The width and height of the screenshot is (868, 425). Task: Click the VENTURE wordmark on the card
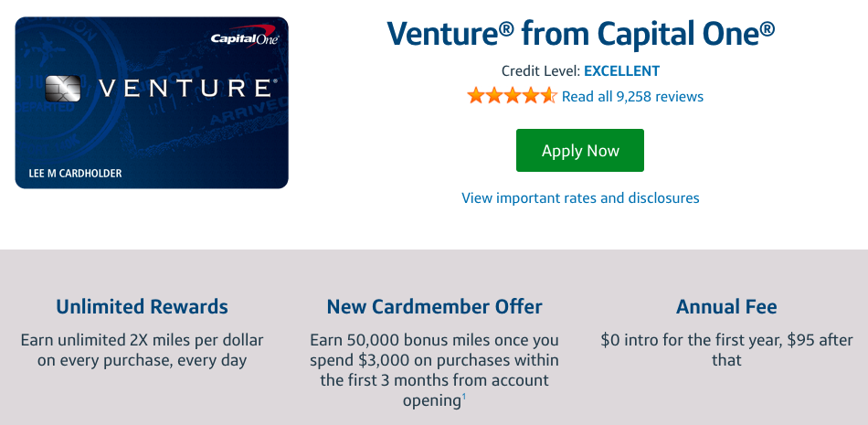tap(185, 89)
